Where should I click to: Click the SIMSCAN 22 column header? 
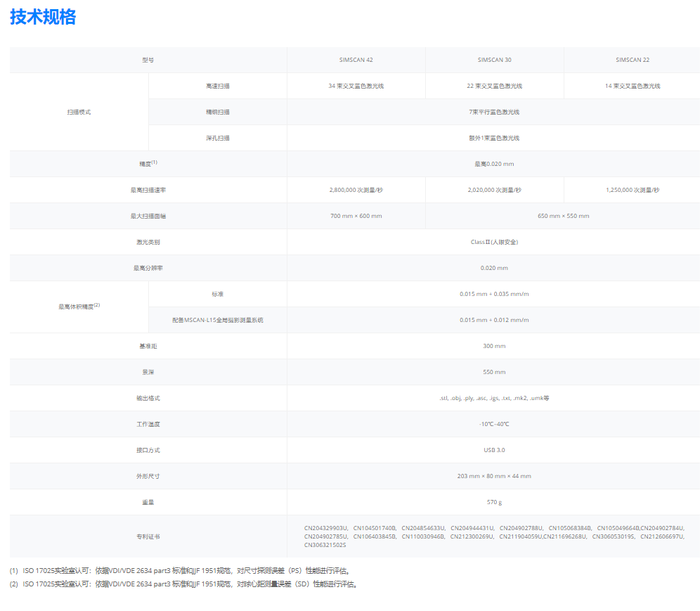[633, 60]
